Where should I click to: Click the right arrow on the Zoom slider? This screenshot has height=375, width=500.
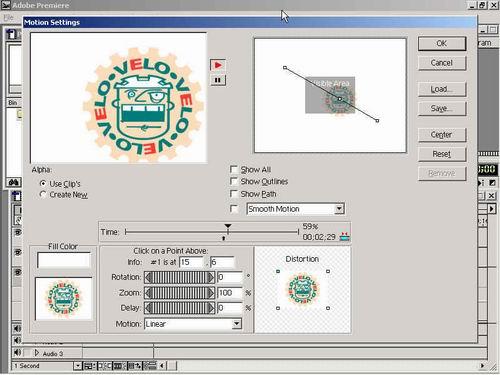tap(211, 293)
